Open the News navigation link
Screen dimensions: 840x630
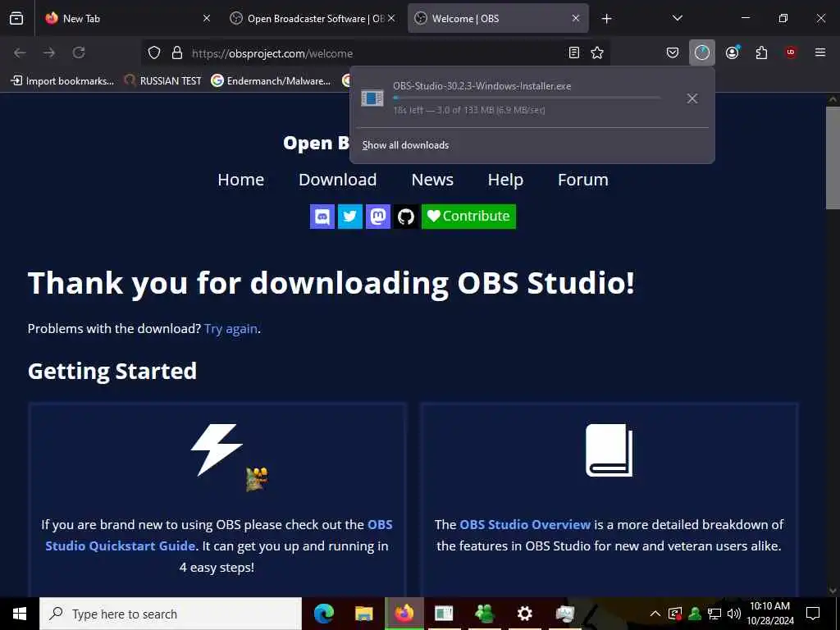click(x=432, y=180)
